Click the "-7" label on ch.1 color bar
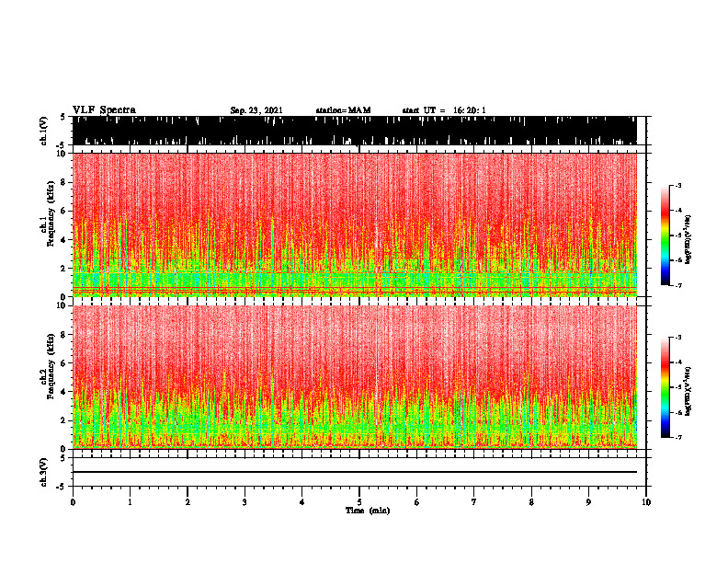The image size is (728, 563). pos(678,285)
